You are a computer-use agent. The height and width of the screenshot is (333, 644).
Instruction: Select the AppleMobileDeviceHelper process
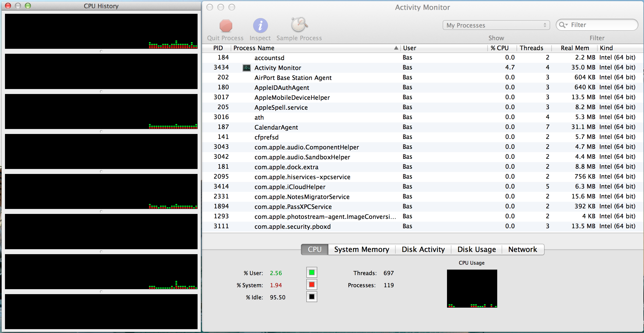423,97
